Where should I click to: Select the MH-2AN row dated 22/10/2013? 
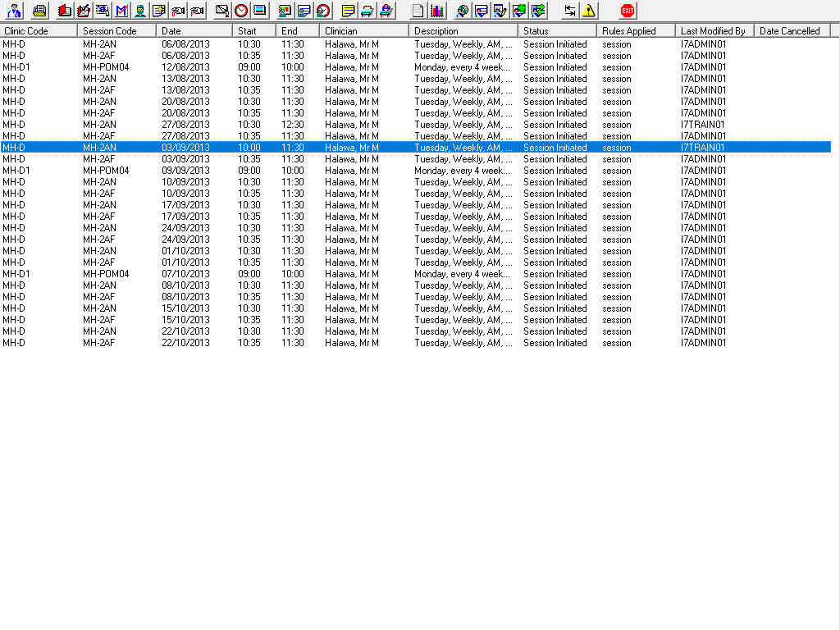click(416, 331)
